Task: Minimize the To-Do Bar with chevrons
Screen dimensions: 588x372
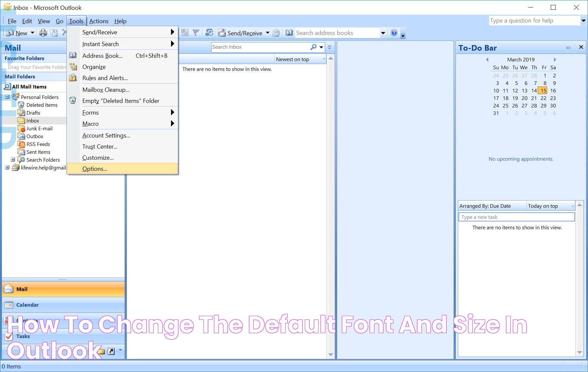Action: [568, 48]
